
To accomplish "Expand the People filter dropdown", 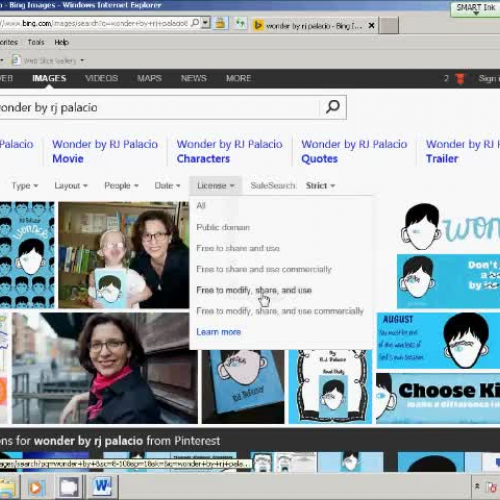I will coord(121,186).
